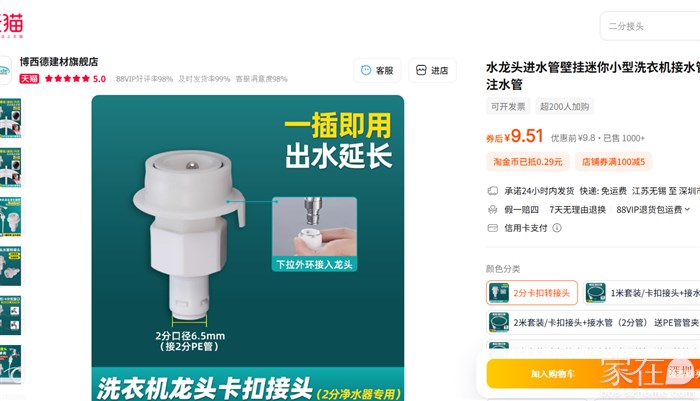700x401 pixels.
Task: Click the store avatar beside 博西德建材旗舰店
Action: 5,70
